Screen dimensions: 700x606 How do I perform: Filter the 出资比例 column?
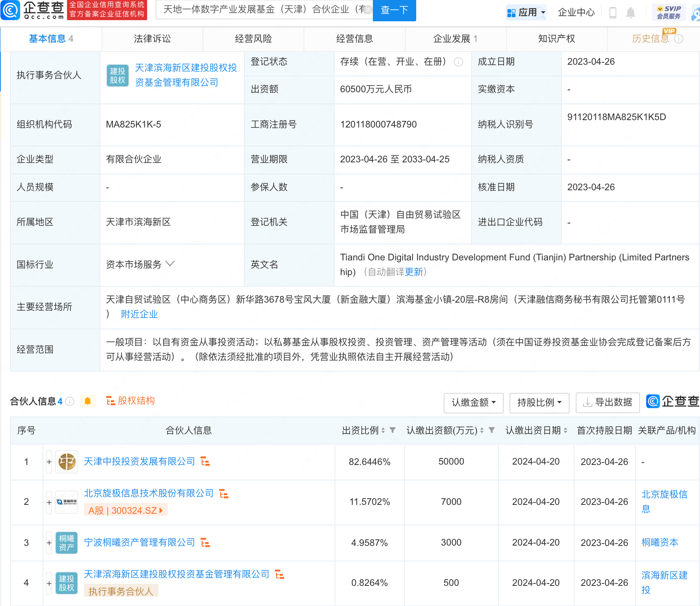click(393, 430)
